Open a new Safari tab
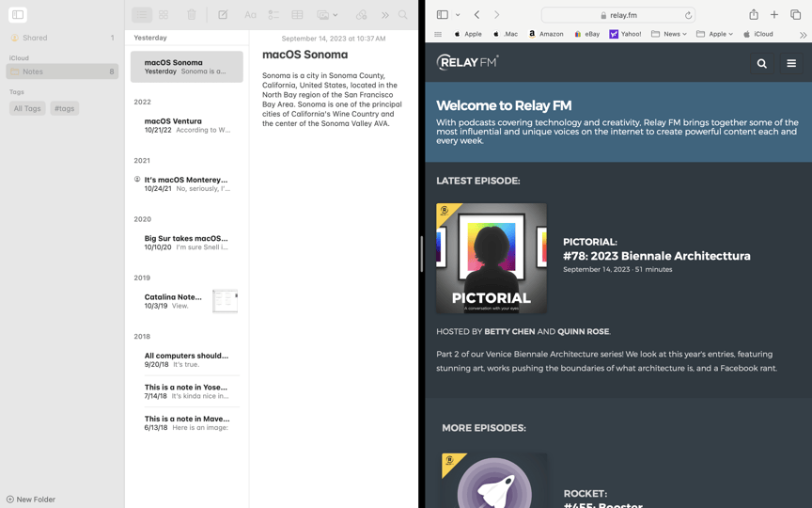 (774, 14)
